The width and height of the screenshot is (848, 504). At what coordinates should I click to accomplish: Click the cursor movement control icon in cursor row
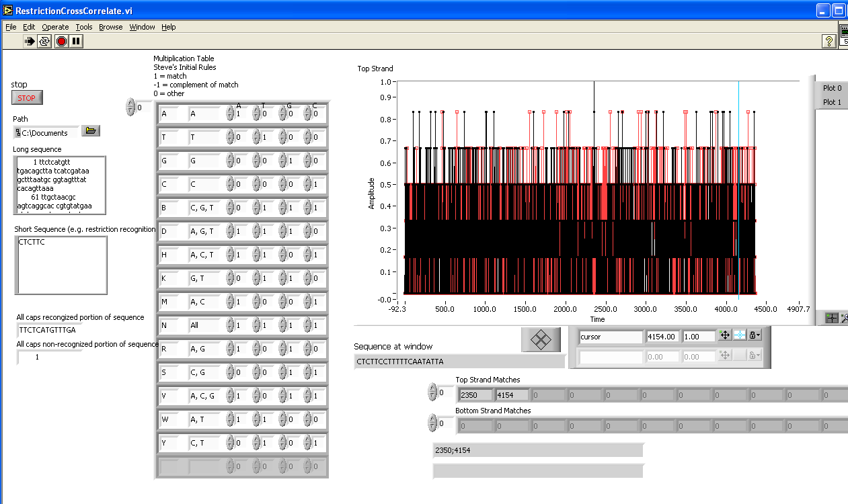pyautogui.click(x=725, y=335)
